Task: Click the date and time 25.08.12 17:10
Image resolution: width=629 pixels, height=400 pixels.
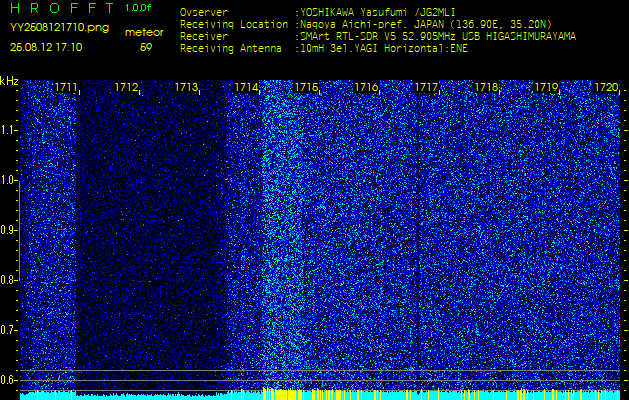Action: [46, 47]
